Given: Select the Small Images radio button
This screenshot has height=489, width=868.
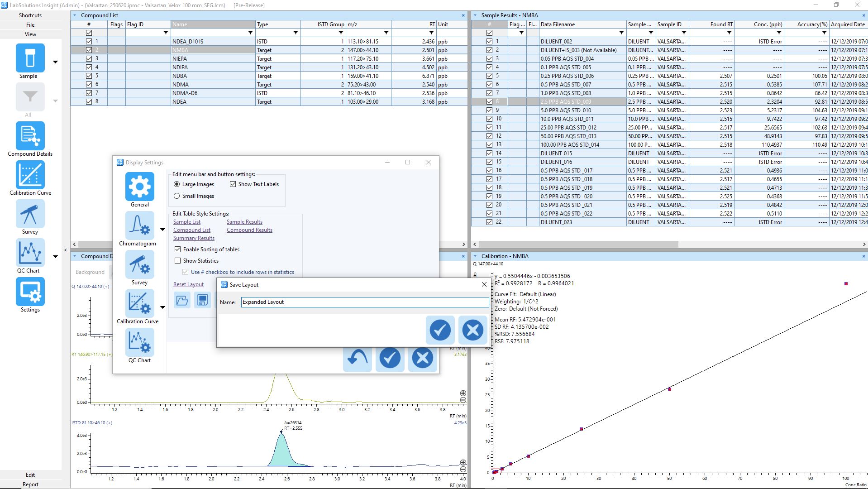Looking at the screenshot, I should (177, 196).
